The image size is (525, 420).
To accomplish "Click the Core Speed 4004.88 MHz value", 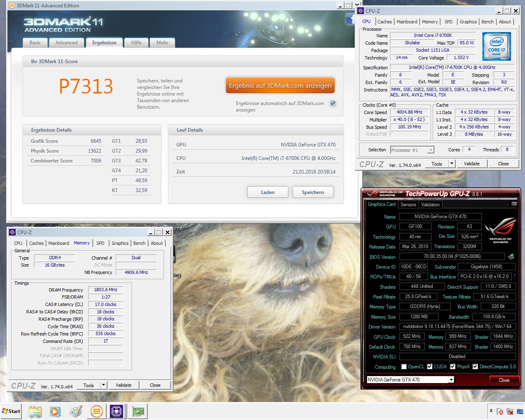I will click(x=409, y=112).
